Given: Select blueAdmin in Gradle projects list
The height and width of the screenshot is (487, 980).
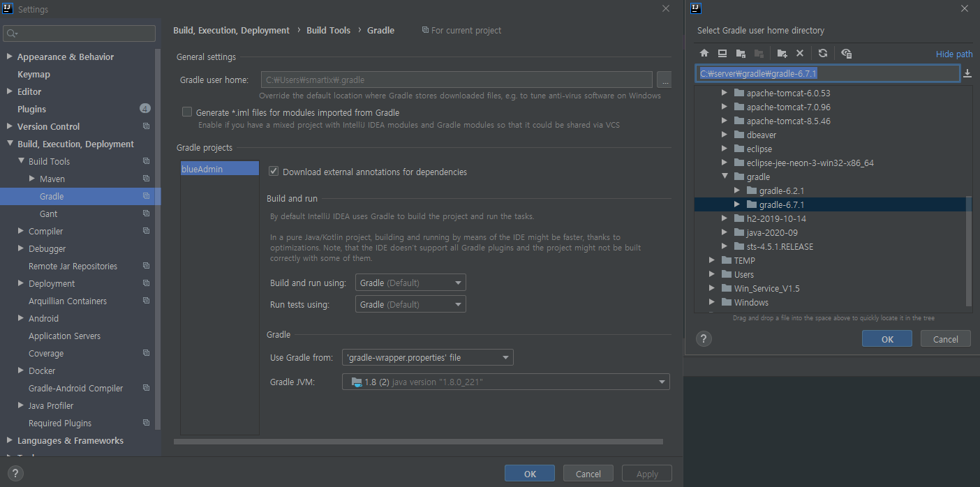Looking at the screenshot, I should [x=219, y=169].
